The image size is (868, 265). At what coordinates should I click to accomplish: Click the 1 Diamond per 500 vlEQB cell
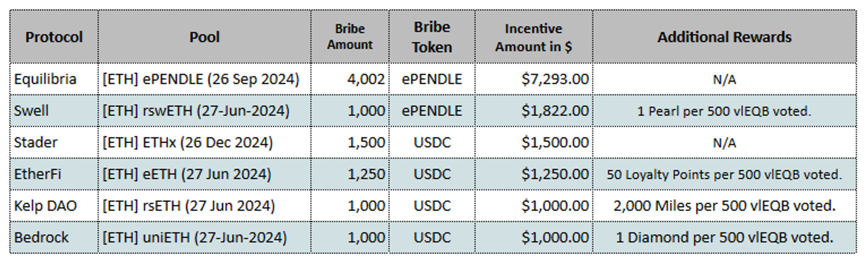tap(724, 237)
